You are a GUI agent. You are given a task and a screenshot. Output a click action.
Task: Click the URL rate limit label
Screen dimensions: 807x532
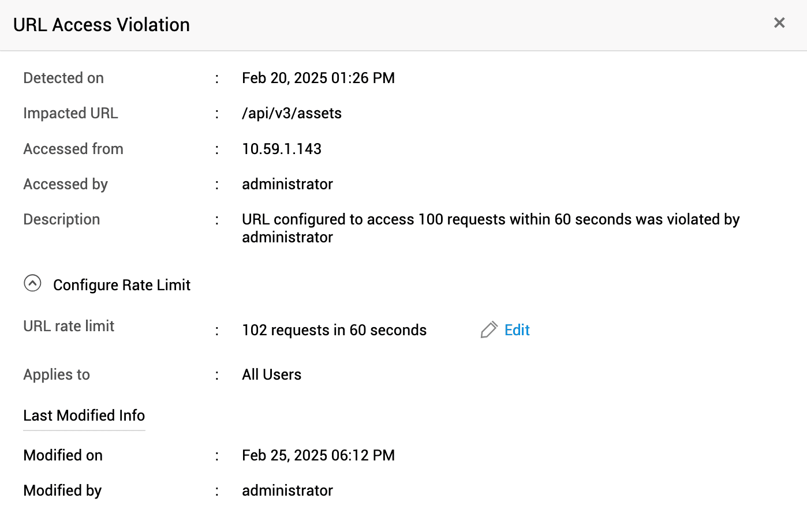(69, 326)
